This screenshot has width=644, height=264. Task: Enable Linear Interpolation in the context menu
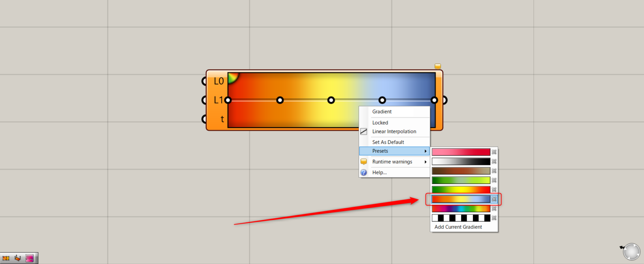click(x=394, y=131)
